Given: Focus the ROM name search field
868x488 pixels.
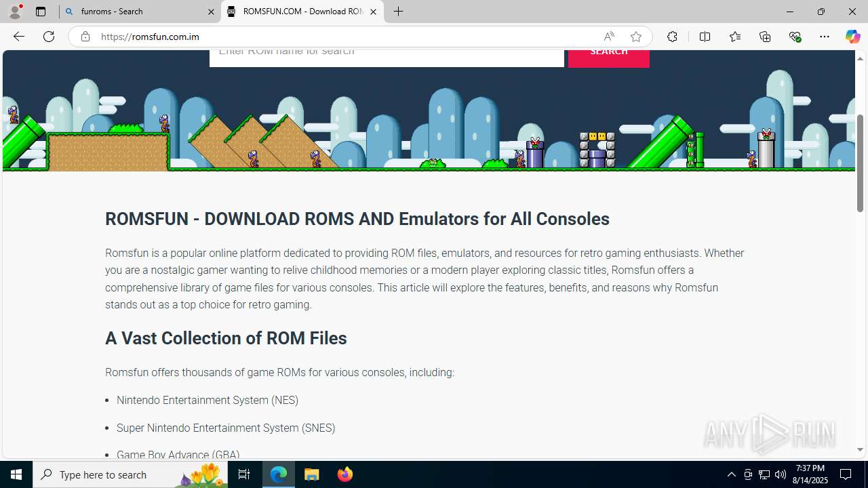Looking at the screenshot, I should [x=387, y=58].
